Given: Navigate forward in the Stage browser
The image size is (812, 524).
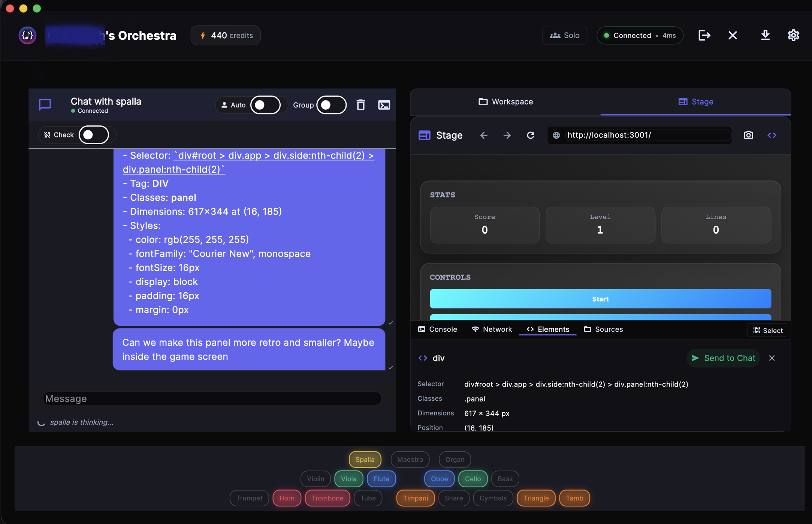Looking at the screenshot, I should click(507, 135).
